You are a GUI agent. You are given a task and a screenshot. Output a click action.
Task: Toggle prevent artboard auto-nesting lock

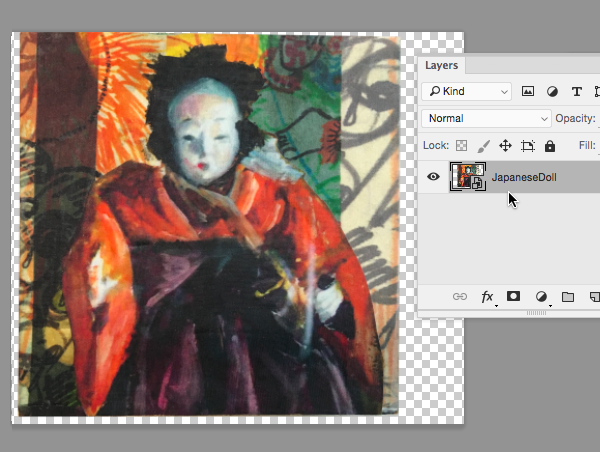[x=528, y=146]
